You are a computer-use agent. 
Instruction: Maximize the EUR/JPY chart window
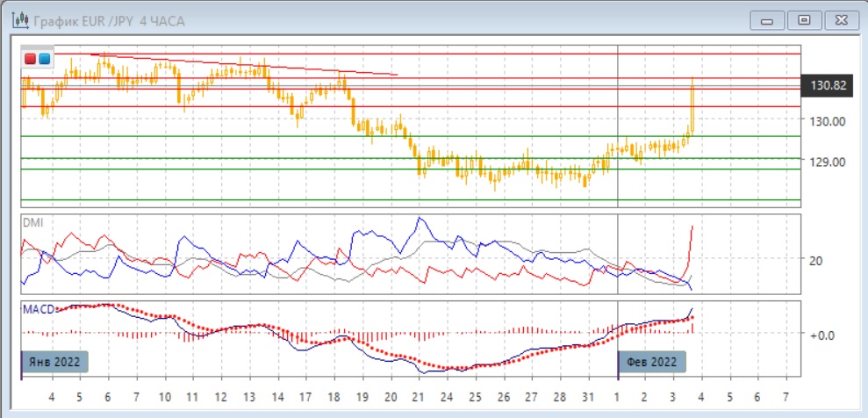click(x=803, y=18)
